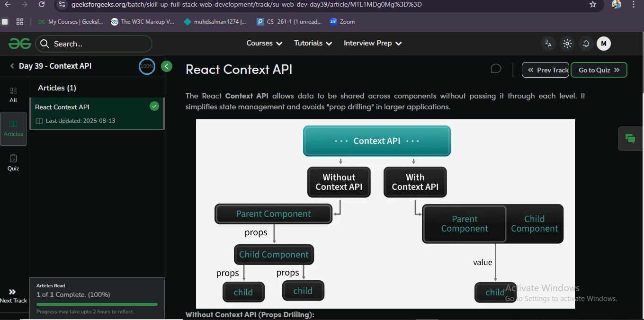Screen dimensions: 644x320
Task: Click the Without Context API (Props Drilling) heading
Action: (x=250, y=315)
